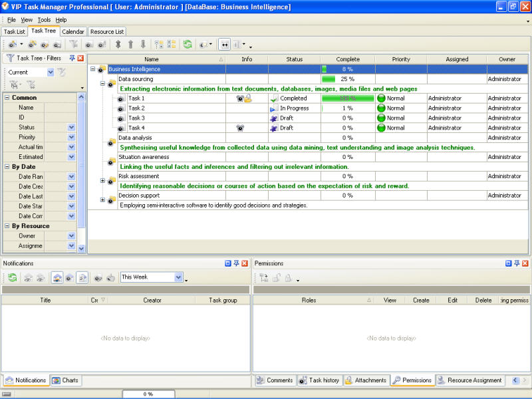Open the Comments tab

[x=275, y=380]
